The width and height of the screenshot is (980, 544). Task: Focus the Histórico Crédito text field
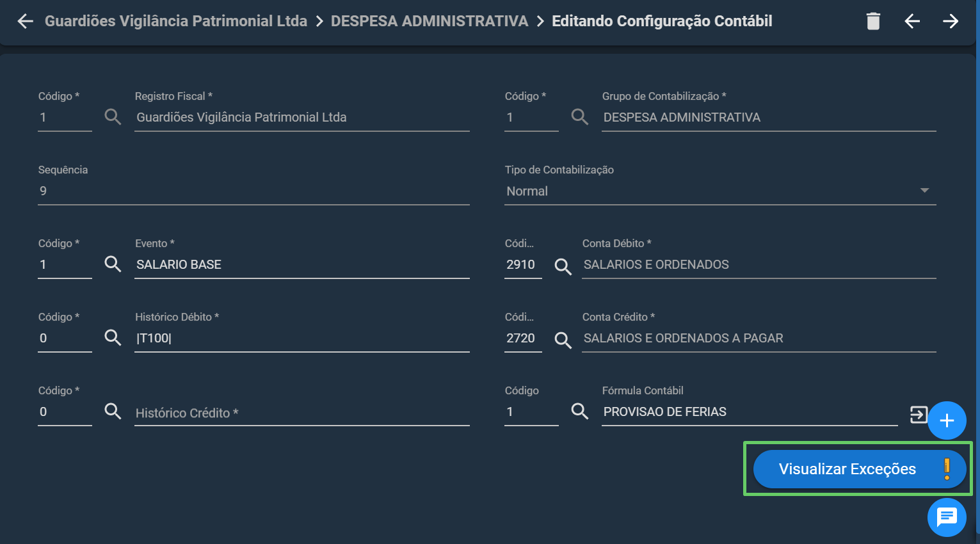pyautogui.click(x=302, y=413)
